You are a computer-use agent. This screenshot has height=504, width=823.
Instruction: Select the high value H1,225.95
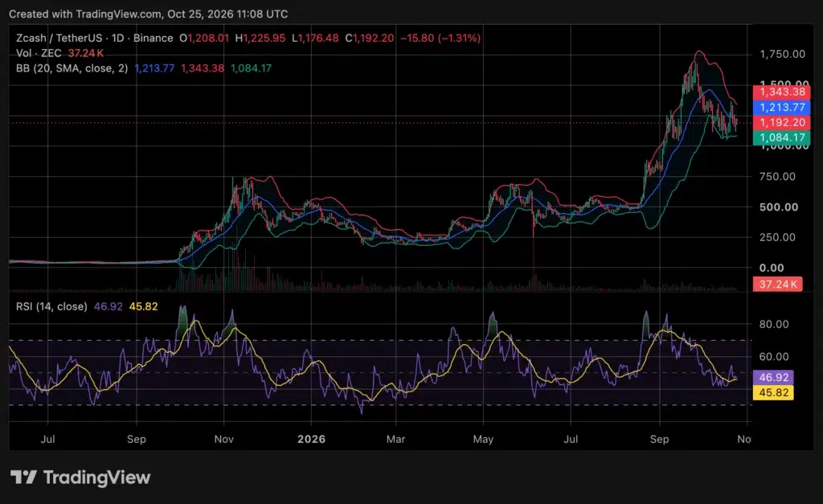pyautogui.click(x=260, y=39)
